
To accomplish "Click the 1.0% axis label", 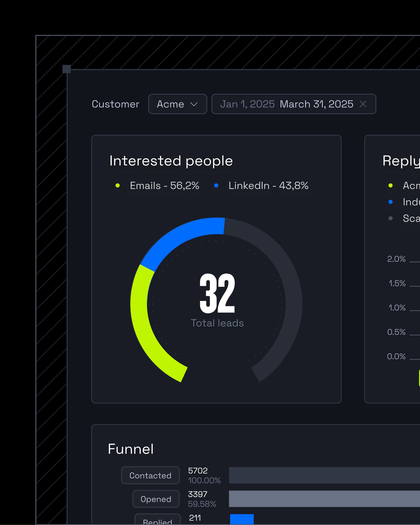I will click(397, 308).
